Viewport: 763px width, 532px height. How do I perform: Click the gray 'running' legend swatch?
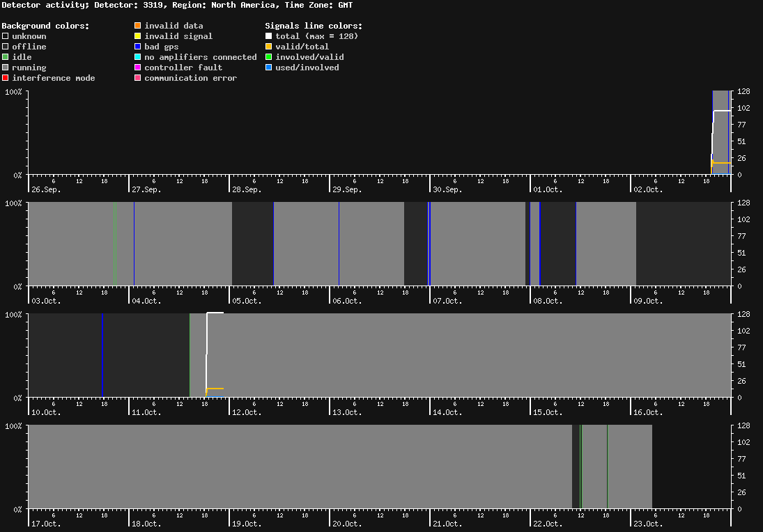point(6,68)
